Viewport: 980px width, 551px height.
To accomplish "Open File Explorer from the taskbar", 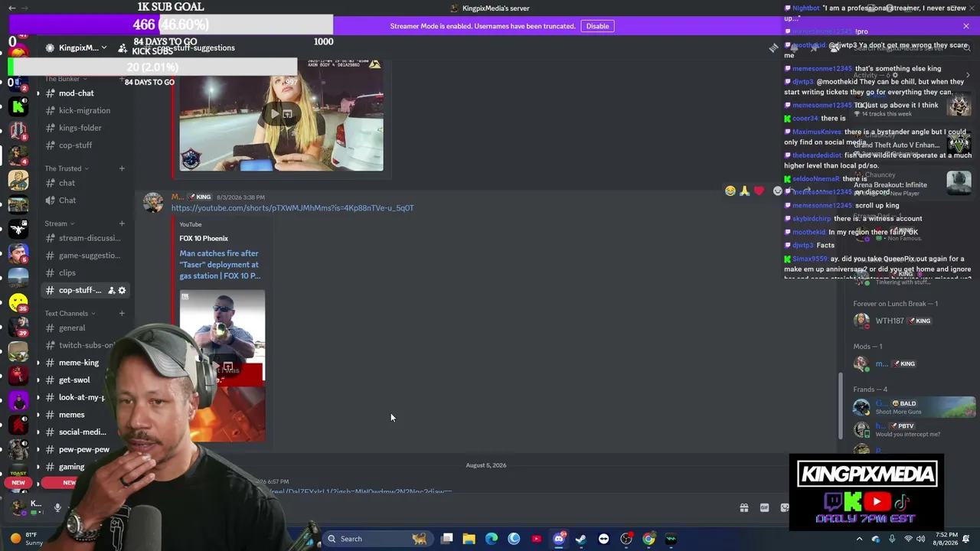I will [469, 539].
